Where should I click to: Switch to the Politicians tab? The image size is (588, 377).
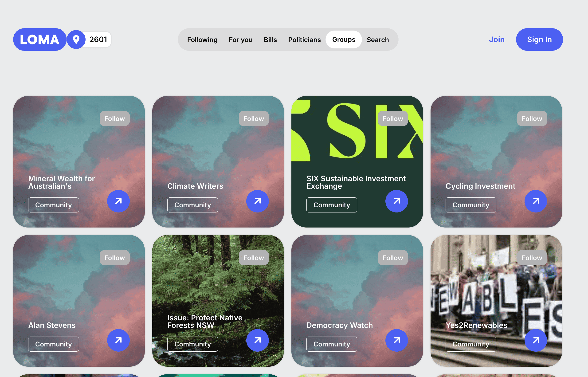click(304, 40)
